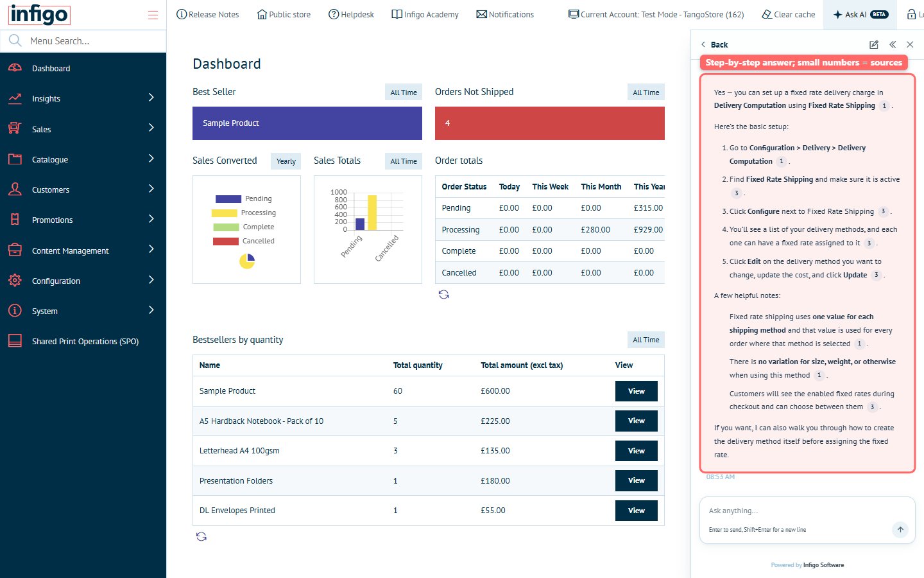
Task: Focus the Menu Search field
Action: point(83,41)
